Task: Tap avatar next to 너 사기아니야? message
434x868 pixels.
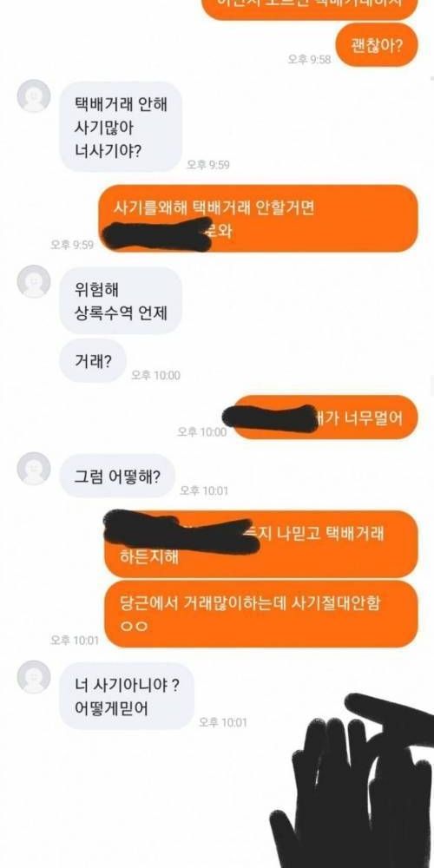Action: pos(34,676)
